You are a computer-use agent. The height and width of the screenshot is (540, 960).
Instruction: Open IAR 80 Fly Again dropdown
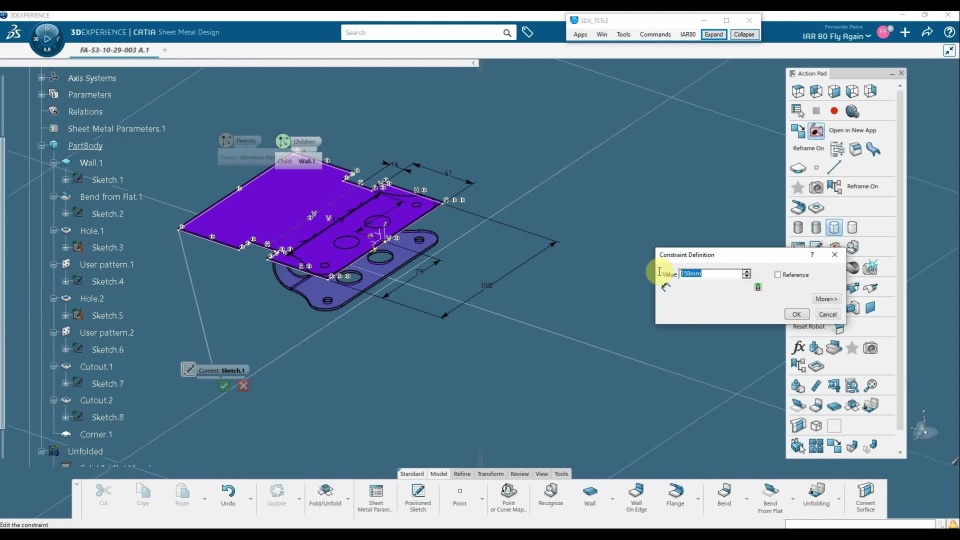pyautogui.click(x=836, y=36)
